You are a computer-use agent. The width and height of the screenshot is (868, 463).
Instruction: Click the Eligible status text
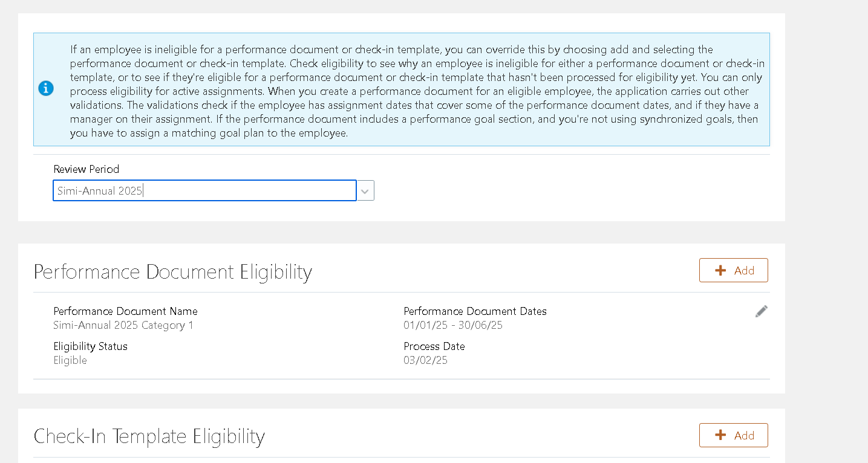click(x=70, y=360)
